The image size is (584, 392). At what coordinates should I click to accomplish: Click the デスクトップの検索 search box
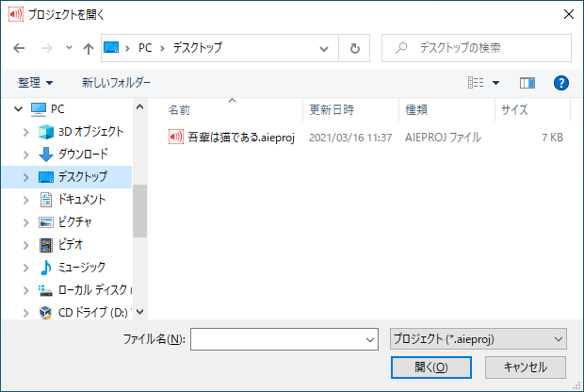(x=477, y=48)
